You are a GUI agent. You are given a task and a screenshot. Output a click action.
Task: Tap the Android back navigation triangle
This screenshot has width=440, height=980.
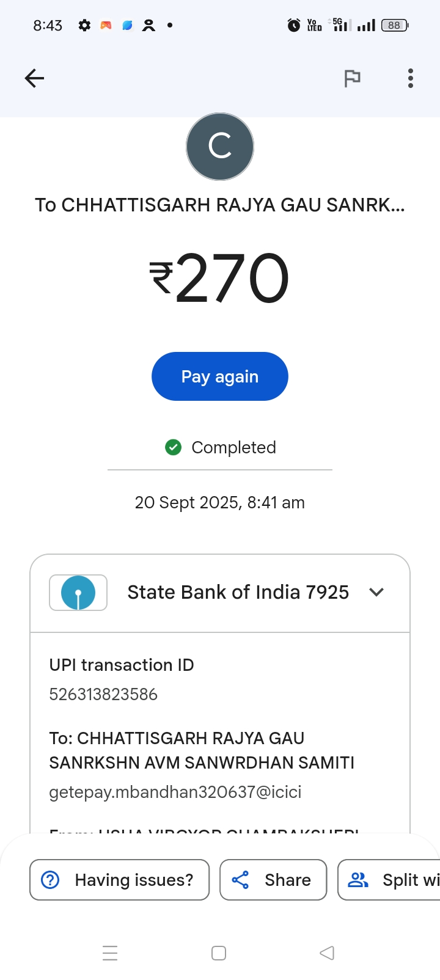point(327,953)
